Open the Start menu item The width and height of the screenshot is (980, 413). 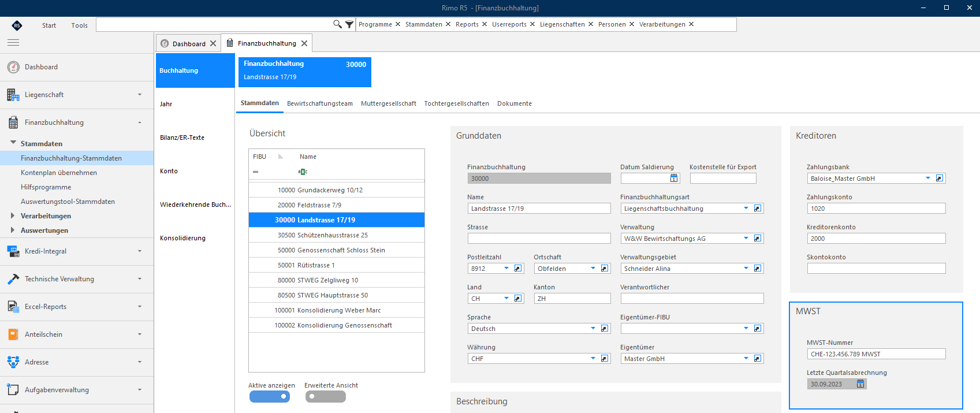tap(49, 25)
